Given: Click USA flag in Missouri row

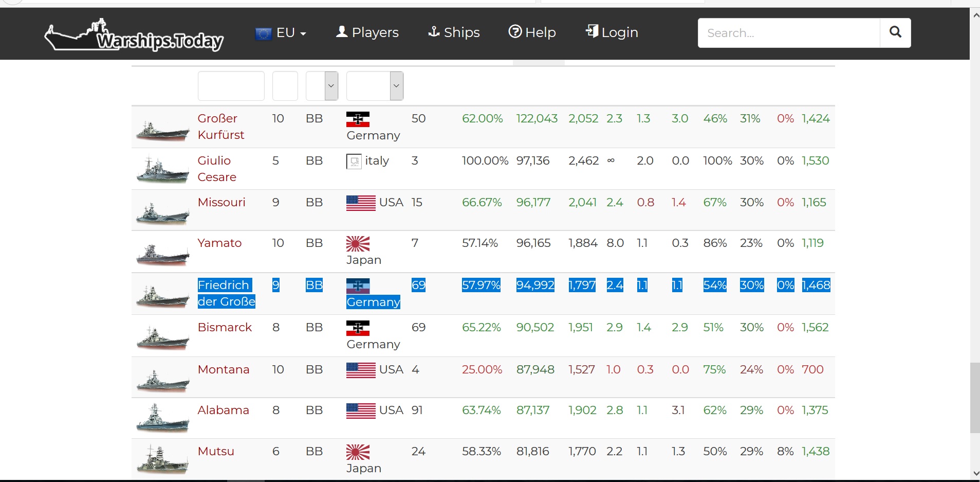Looking at the screenshot, I should pyautogui.click(x=361, y=203).
